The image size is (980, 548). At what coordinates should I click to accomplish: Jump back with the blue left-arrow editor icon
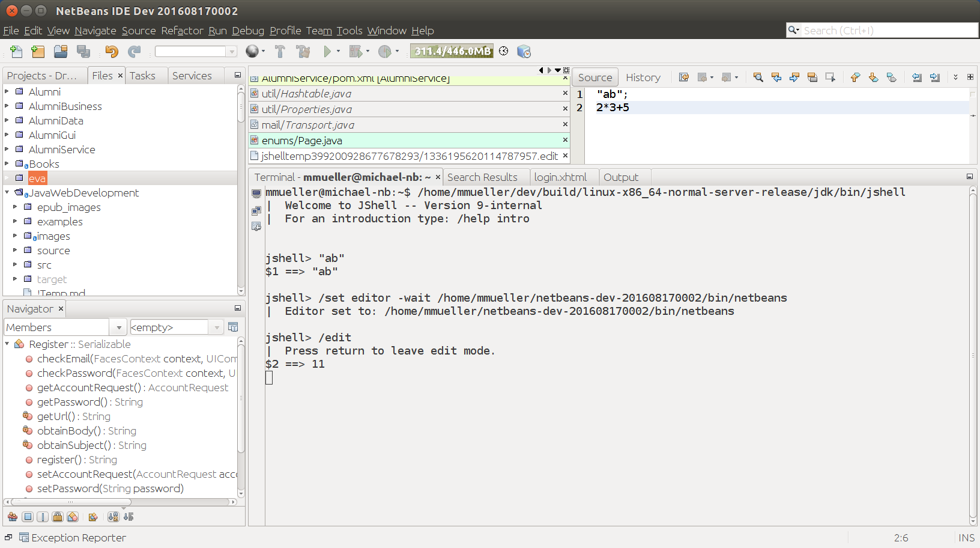776,77
